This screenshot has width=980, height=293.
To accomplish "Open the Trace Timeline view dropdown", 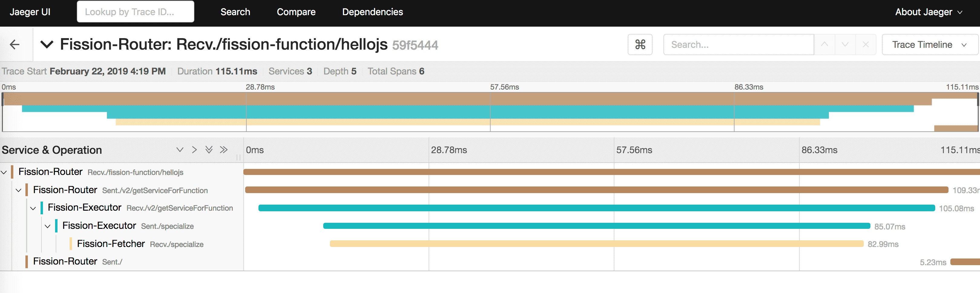I will (929, 44).
